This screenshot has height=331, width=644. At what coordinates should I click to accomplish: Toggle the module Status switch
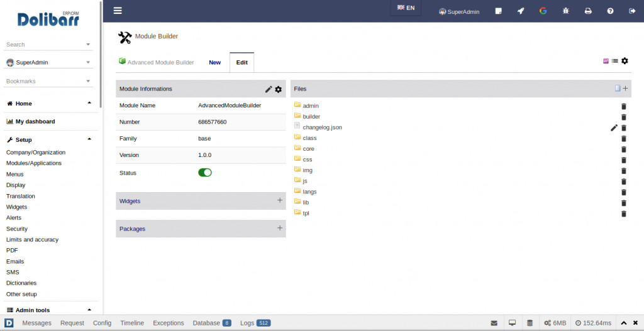[205, 173]
